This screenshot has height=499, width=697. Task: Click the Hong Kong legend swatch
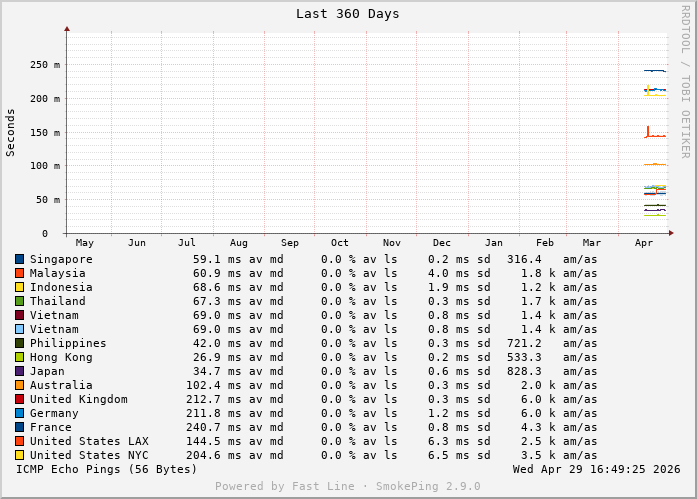19,357
